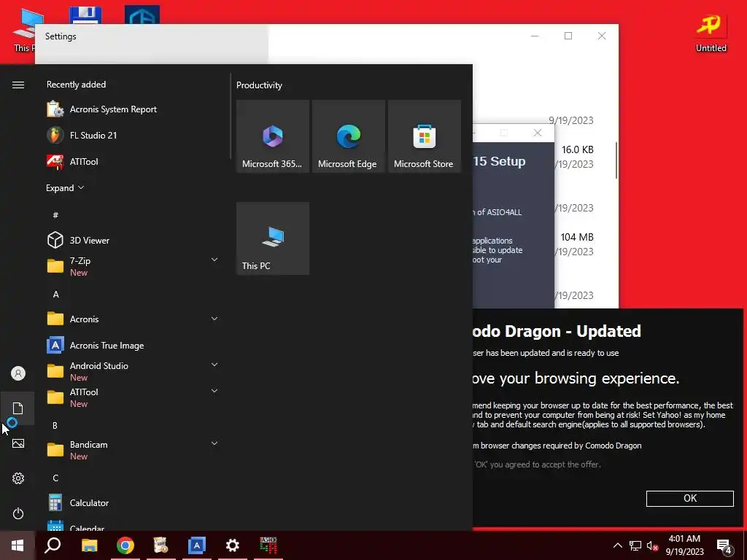The height and width of the screenshot is (560, 747).
Task: Select the 104 MB file entry in background window
Action: (x=576, y=237)
